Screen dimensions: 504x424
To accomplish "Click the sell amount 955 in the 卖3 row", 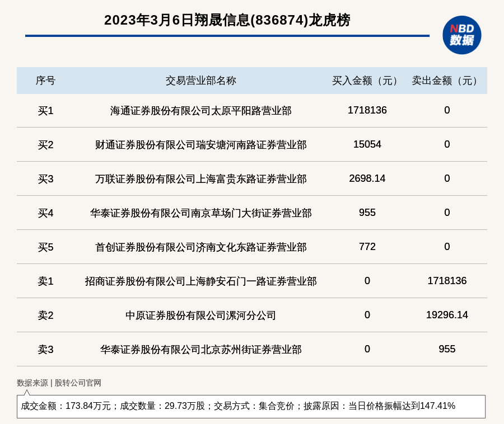I will click(x=447, y=349).
